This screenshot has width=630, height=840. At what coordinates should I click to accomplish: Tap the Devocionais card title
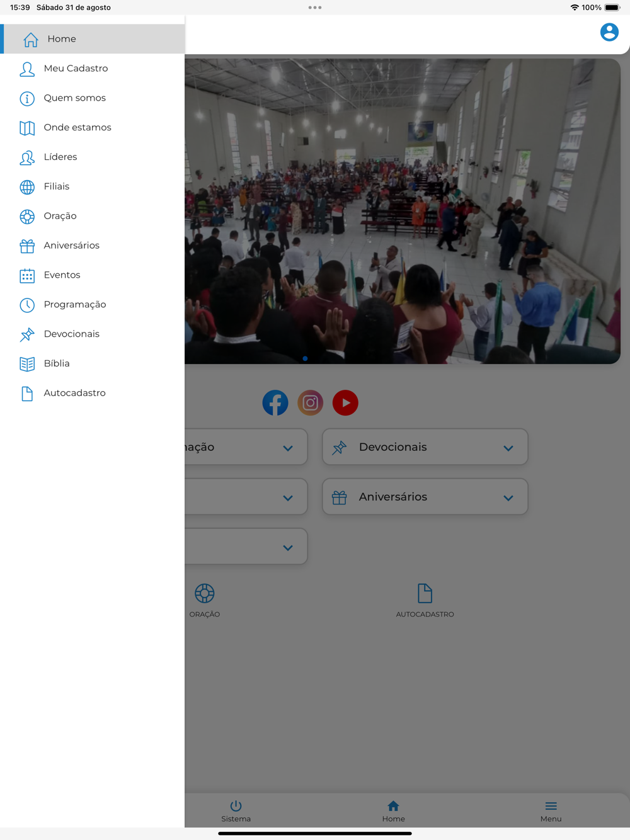(x=393, y=447)
